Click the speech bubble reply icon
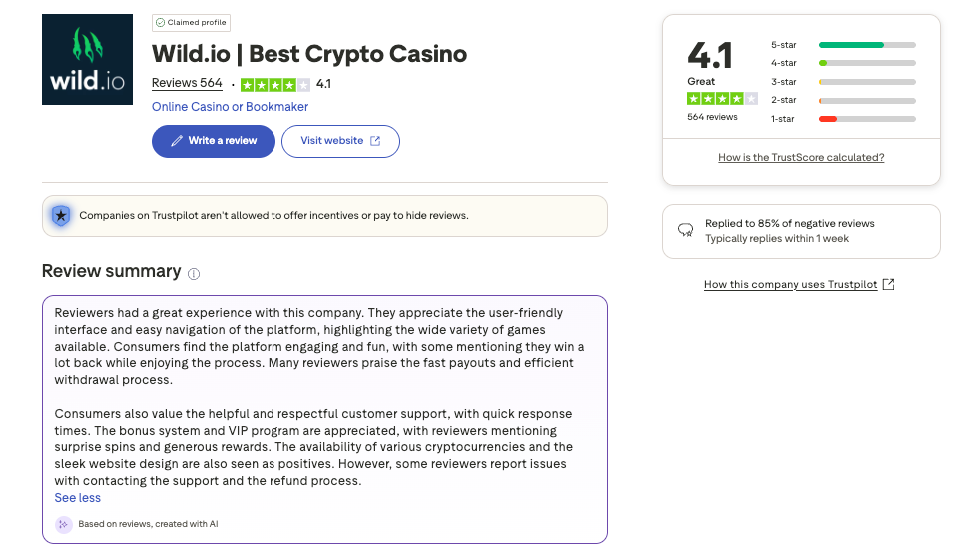The image size is (965, 558). (x=686, y=230)
